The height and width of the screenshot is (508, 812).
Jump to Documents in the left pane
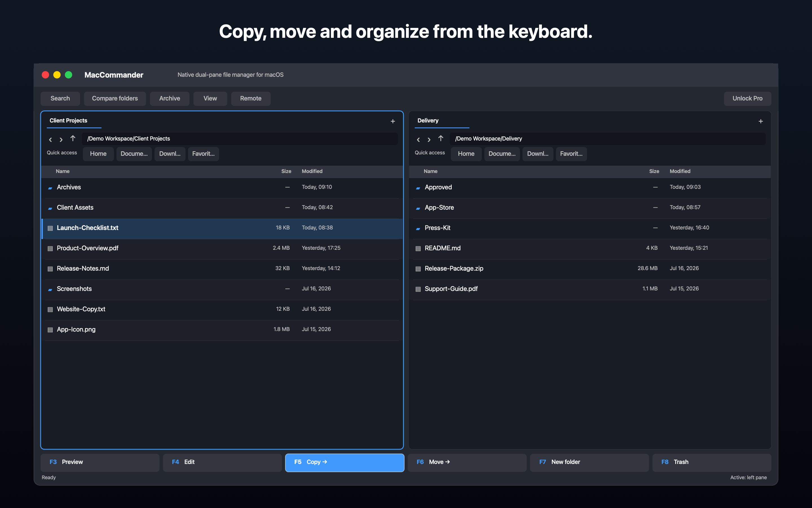pyautogui.click(x=134, y=154)
